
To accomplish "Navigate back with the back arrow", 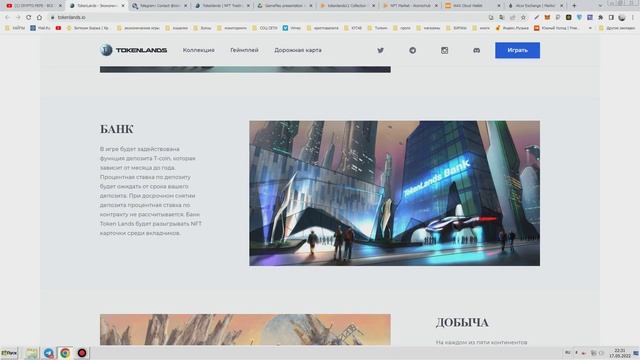I will [7, 17].
